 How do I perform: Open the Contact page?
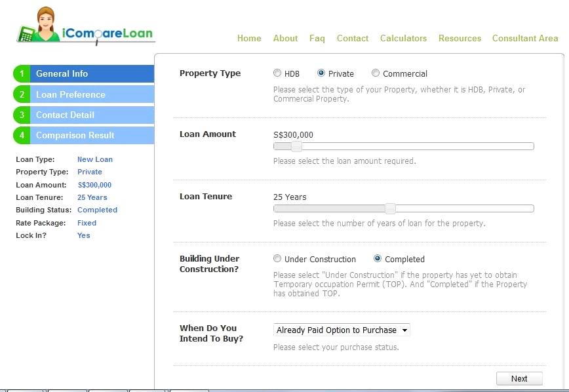tap(353, 38)
